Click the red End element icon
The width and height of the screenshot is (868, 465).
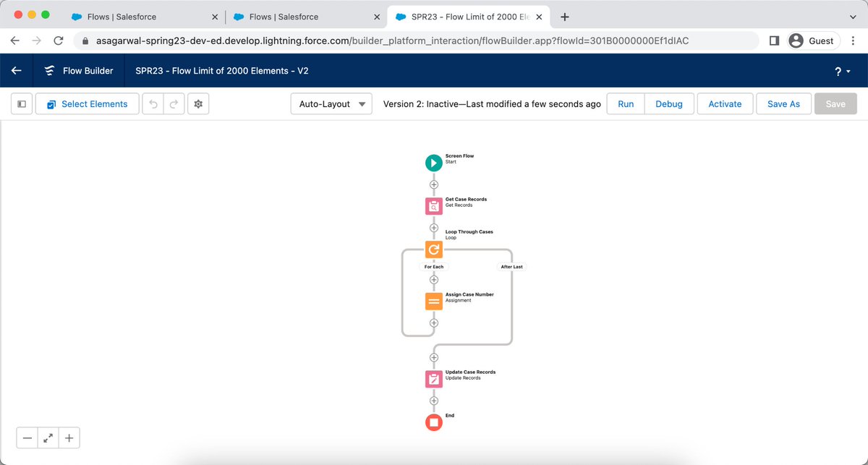(x=433, y=422)
